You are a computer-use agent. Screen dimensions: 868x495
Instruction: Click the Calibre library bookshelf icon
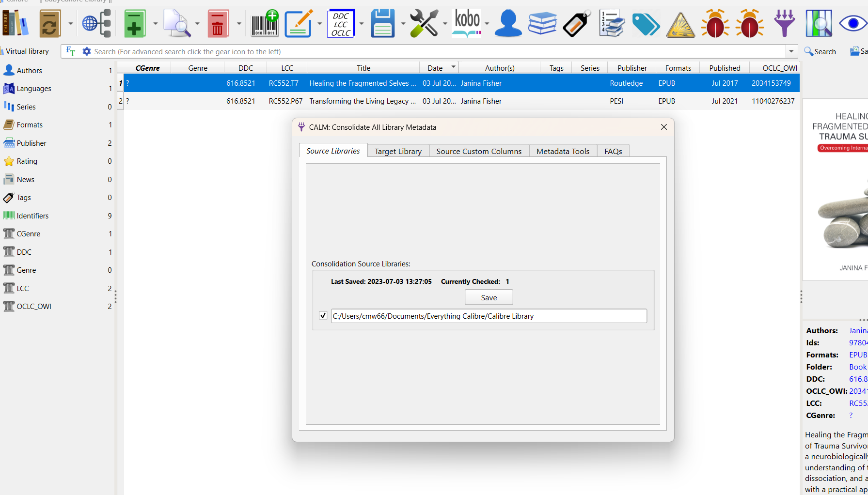point(16,23)
